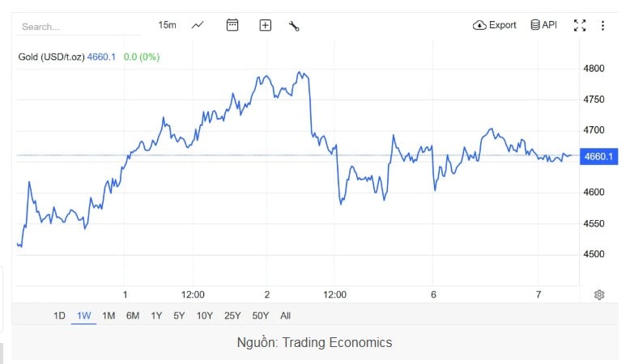
Task: Switch to 6M time range
Action: (x=133, y=315)
